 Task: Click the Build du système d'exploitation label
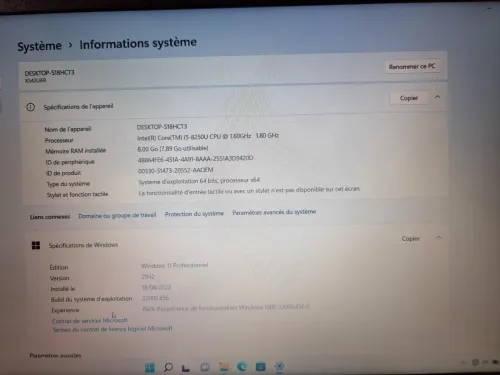coord(91,299)
